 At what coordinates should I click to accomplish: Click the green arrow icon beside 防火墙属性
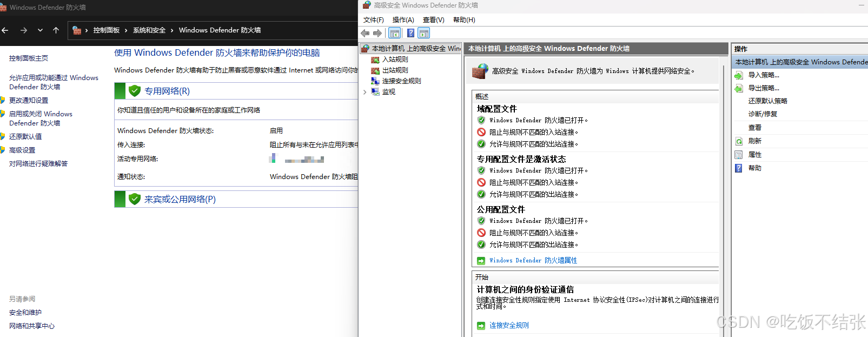pos(481,261)
